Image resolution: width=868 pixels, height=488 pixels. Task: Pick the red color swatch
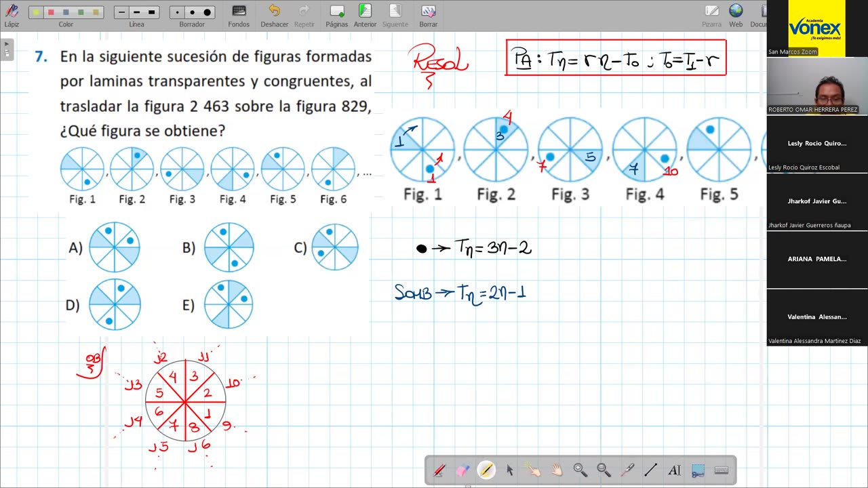(51, 12)
